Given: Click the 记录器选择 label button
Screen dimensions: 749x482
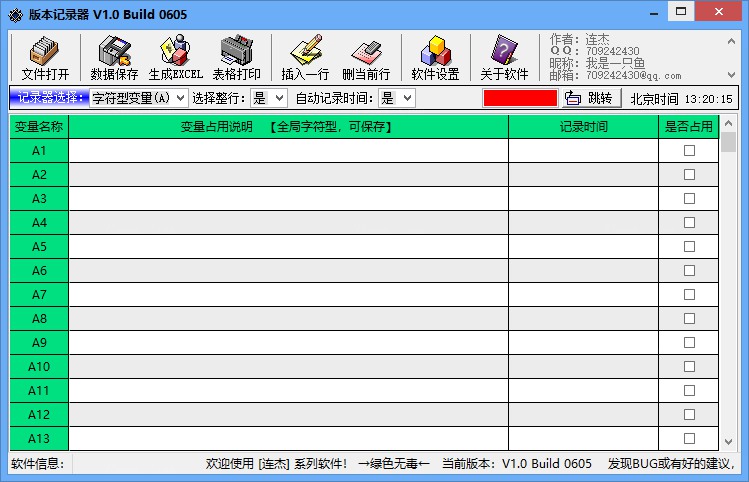Looking at the screenshot, I should point(47,98).
